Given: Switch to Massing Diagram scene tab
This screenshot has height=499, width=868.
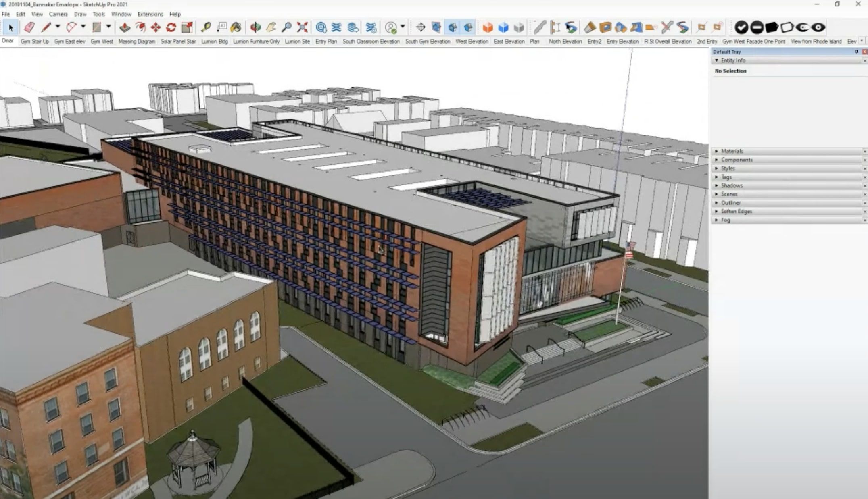Looking at the screenshot, I should coord(137,41).
